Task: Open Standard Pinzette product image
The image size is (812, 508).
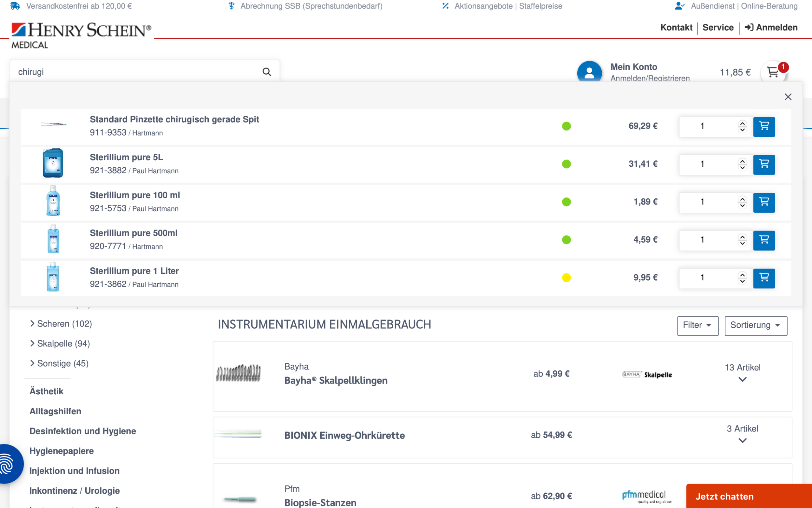Action: tap(53, 124)
